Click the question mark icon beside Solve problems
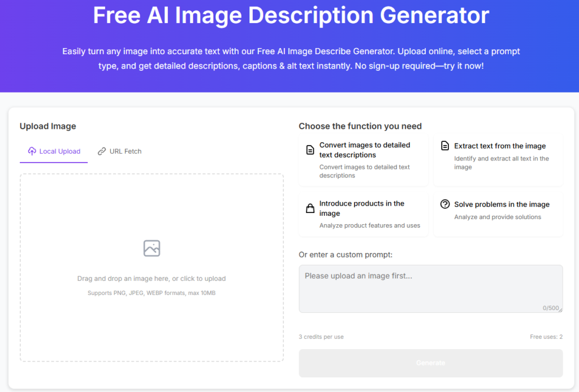 [x=445, y=204]
